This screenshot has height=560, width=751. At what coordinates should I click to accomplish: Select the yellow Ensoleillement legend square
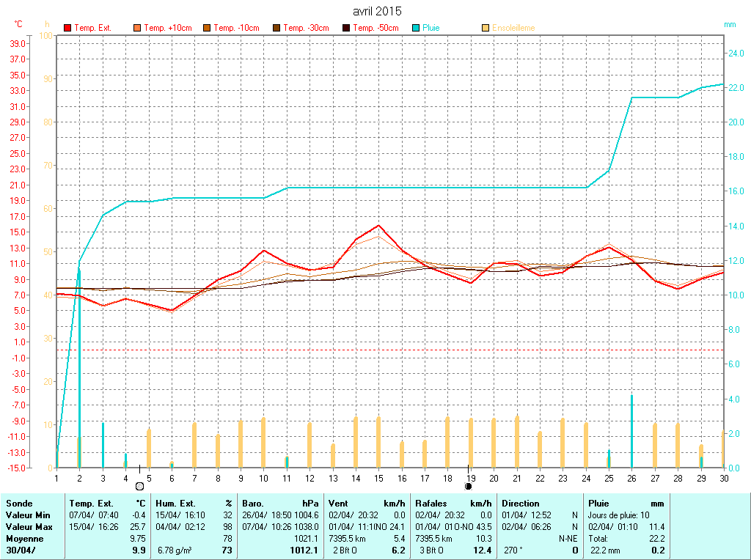pos(486,28)
